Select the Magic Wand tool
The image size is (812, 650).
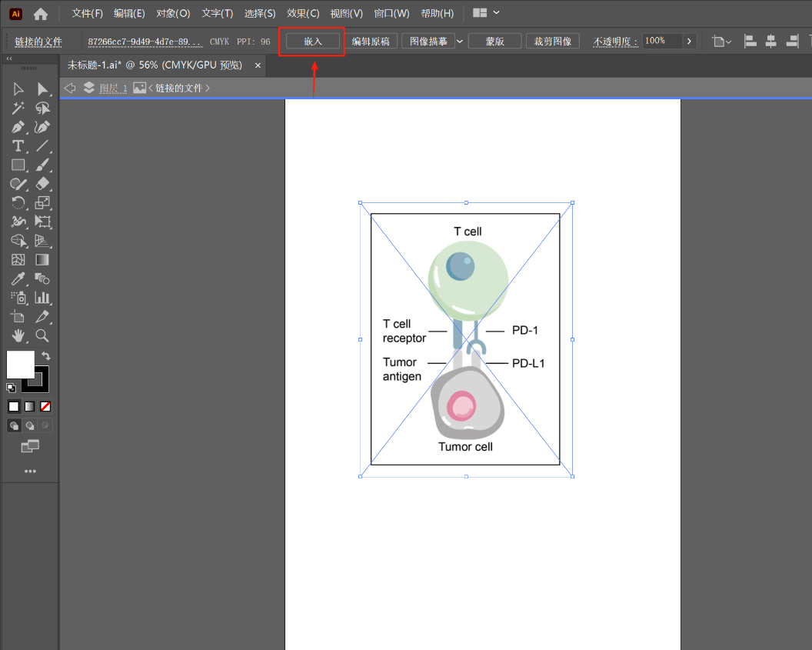click(18, 108)
